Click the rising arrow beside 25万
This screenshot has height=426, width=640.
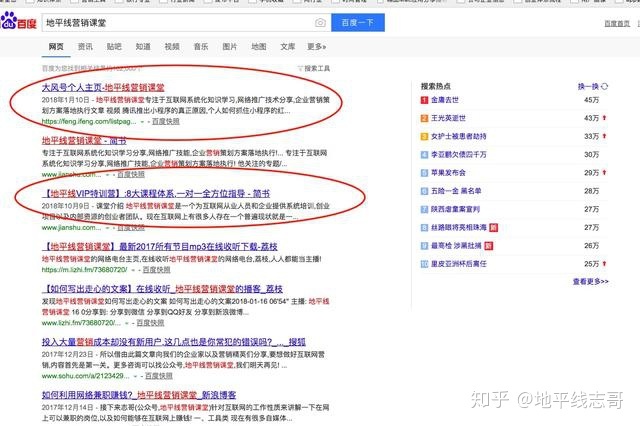[x=604, y=264]
